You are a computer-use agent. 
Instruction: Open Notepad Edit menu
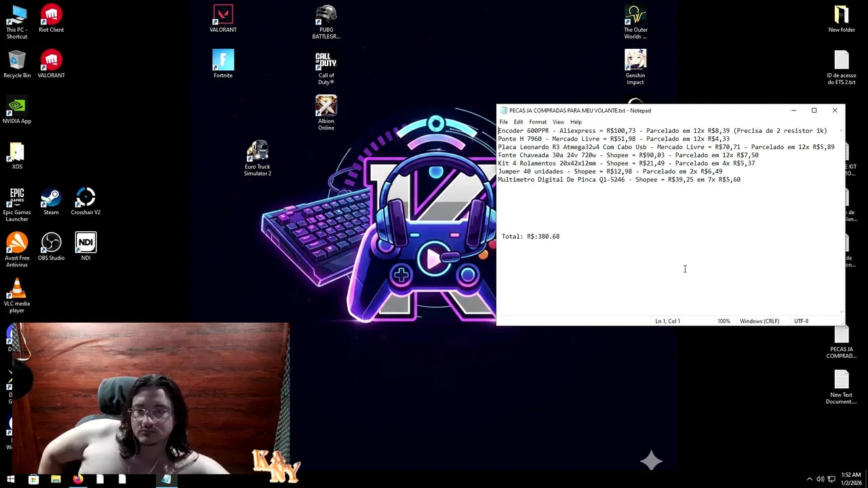(518, 122)
